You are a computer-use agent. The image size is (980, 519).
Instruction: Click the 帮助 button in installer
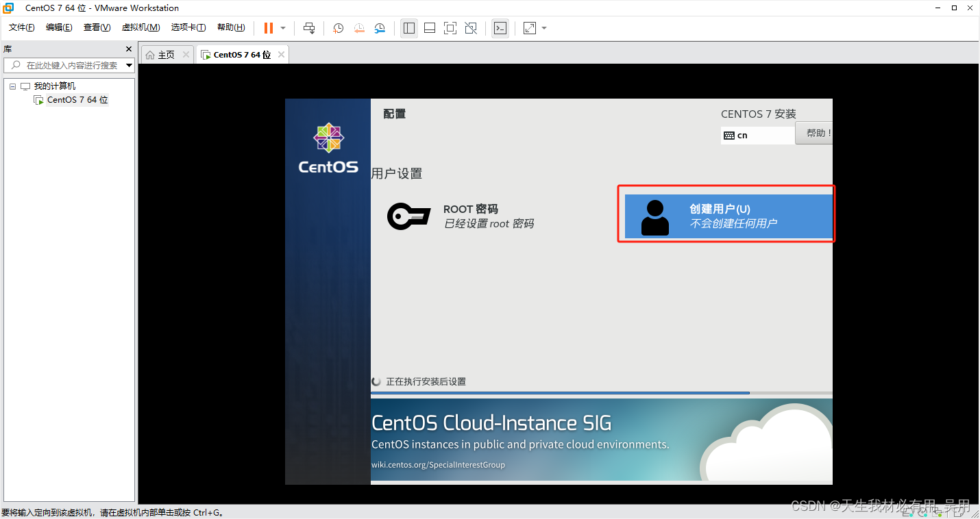coord(814,134)
